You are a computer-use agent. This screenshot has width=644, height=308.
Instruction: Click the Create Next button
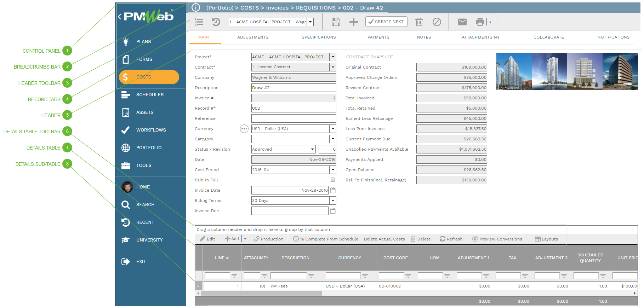click(386, 22)
